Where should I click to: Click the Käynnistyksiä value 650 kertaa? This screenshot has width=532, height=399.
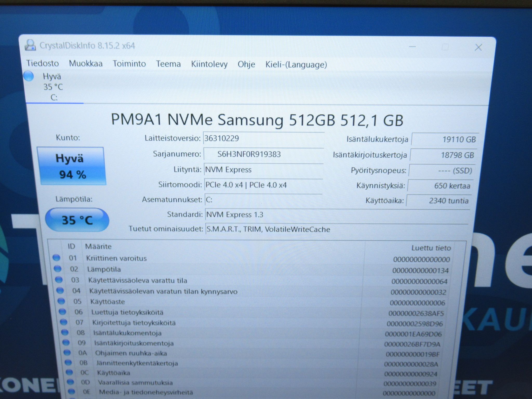coord(440,186)
